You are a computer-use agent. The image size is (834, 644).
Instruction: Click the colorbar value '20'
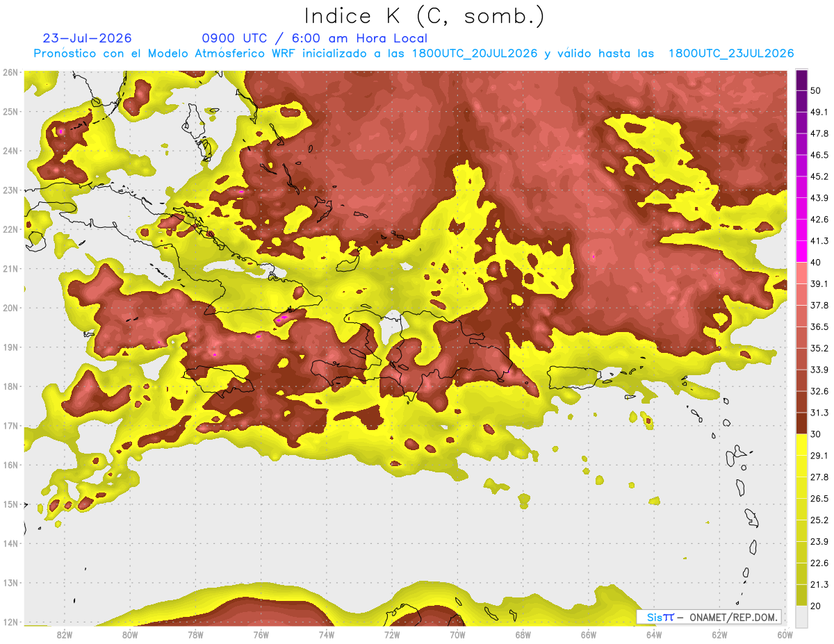coord(817,606)
